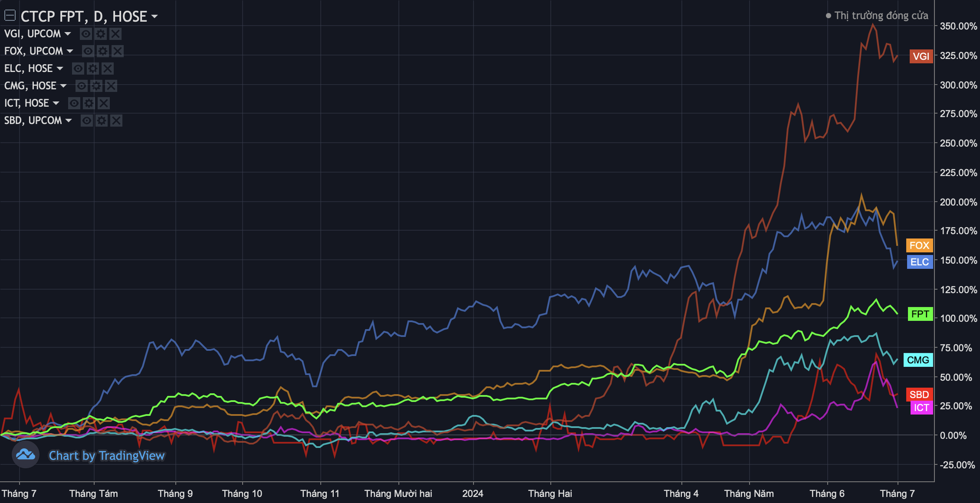Click Tháng 4 on the time axis
Image resolution: width=980 pixels, height=503 pixels.
click(681, 493)
